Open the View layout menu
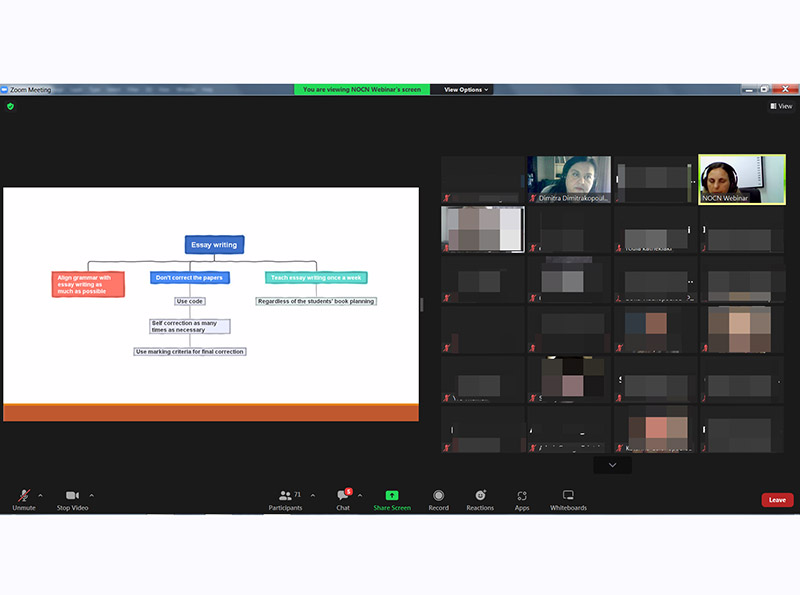 click(x=780, y=106)
